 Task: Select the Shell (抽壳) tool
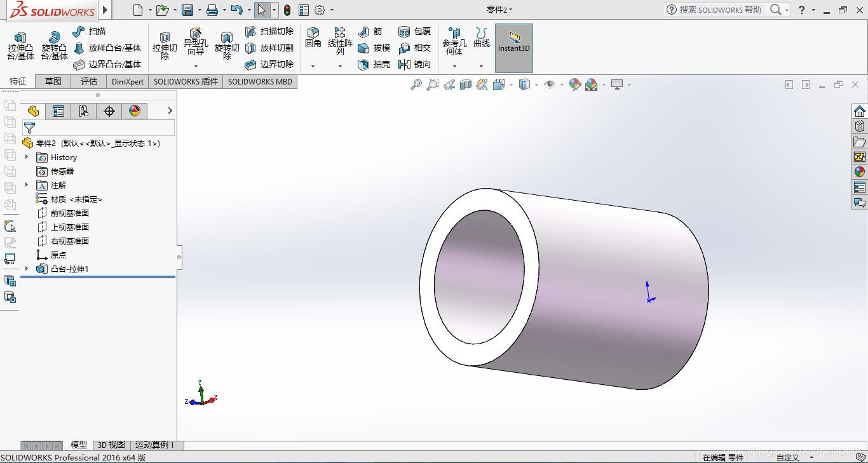[374, 64]
